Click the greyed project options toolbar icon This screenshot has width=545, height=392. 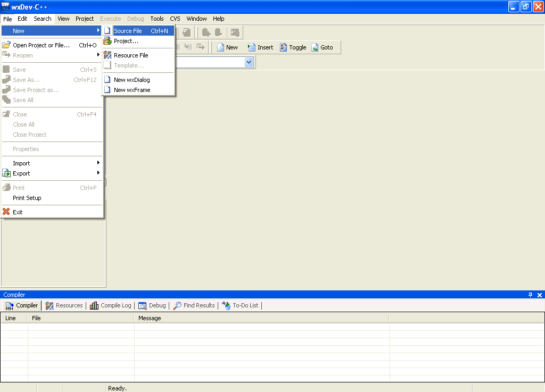tap(235, 32)
